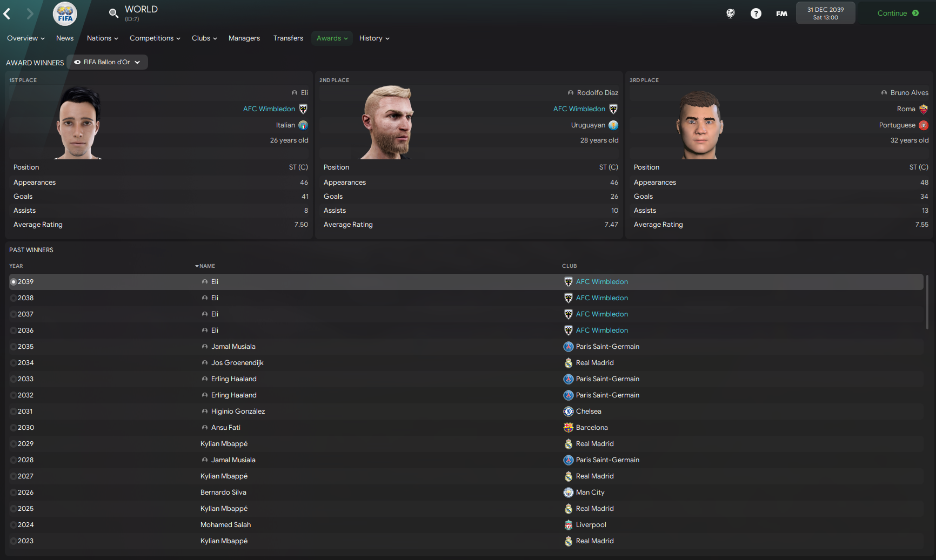Click the world globe icon in the top bar

[x=730, y=14]
